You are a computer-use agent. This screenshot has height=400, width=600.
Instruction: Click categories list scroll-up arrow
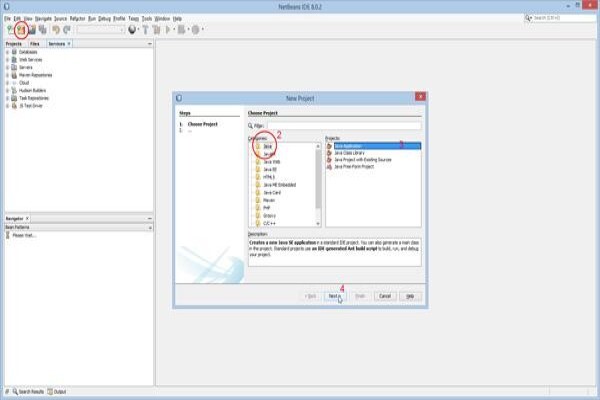pyautogui.click(x=318, y=146)
